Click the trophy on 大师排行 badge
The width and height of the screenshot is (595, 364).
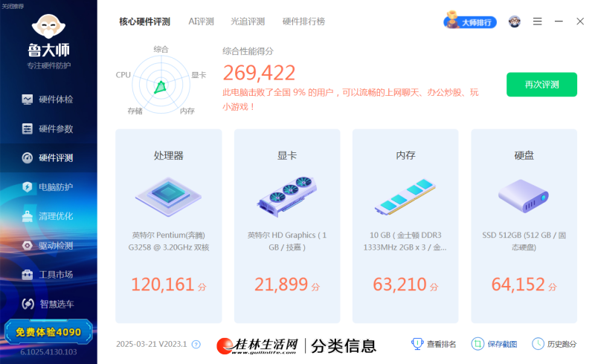pos(452,19)
